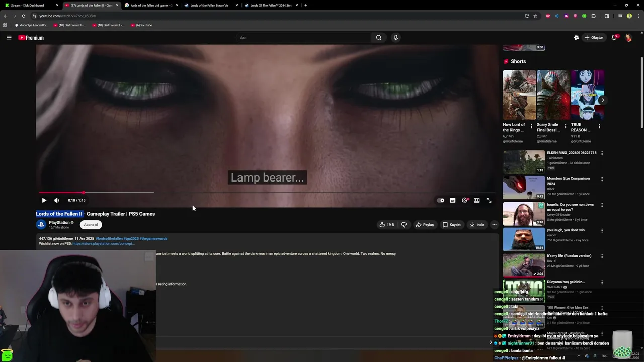Open options for TRUE REASON Short

[599, 126]
